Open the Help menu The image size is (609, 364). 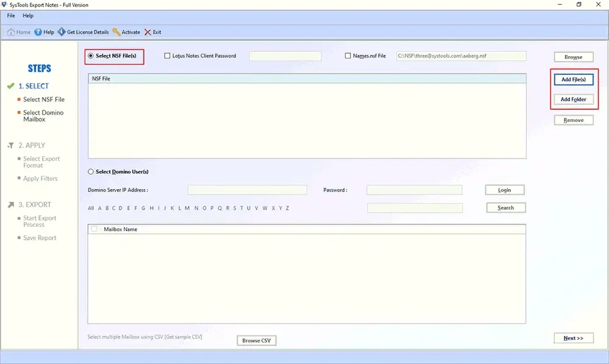pyautogui.click(x=27, y=15)
